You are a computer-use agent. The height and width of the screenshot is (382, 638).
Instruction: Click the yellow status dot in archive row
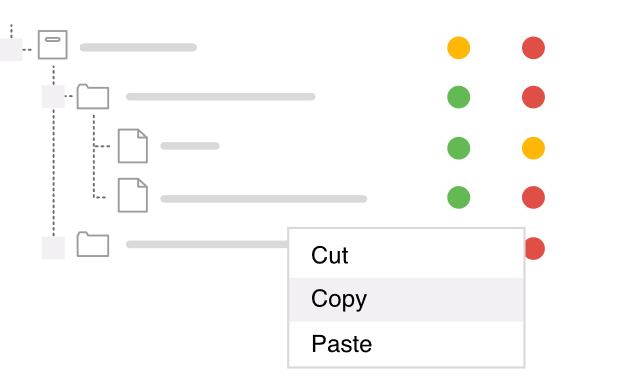[459, 48]
